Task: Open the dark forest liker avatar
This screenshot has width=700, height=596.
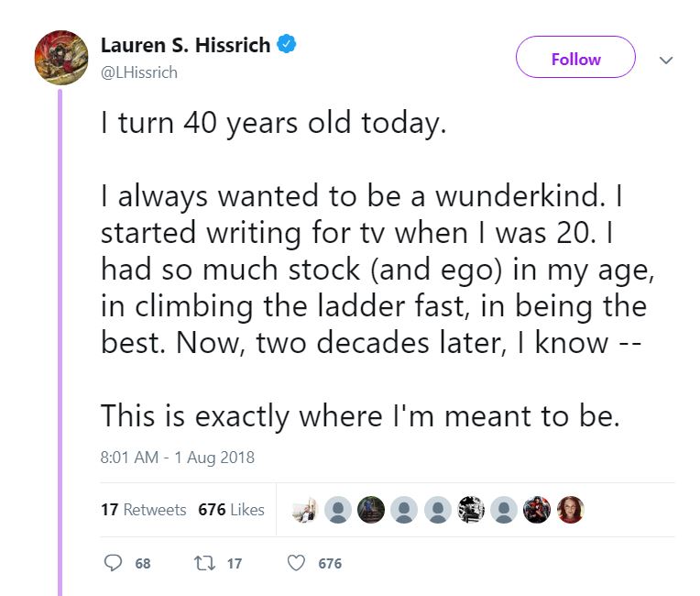Action: pos(371,510)
